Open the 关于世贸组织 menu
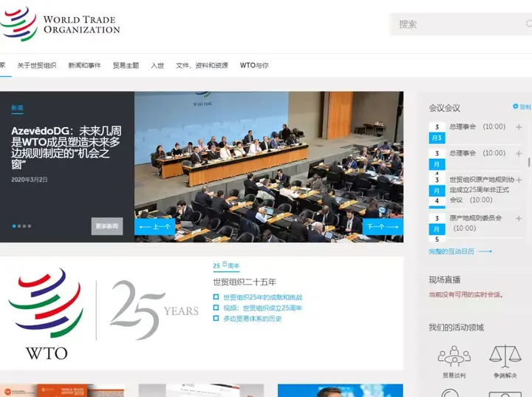532x397 pixels. [37, 65]
